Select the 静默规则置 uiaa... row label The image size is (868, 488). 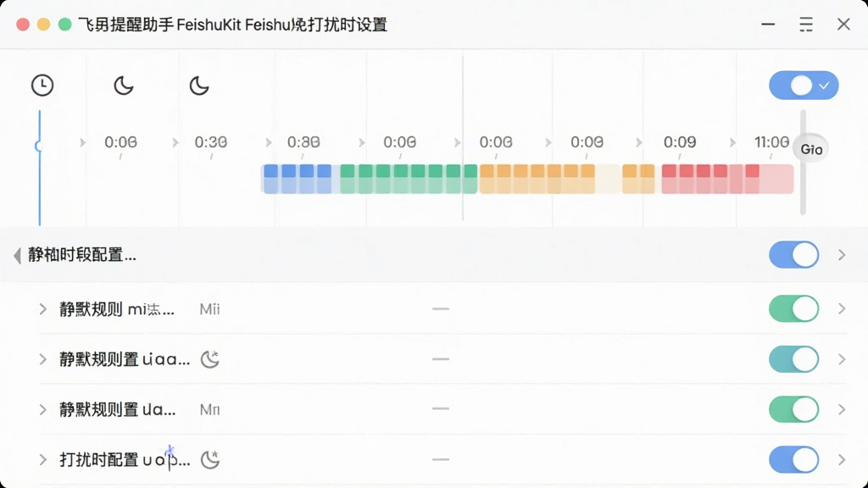tap(125, 359)
